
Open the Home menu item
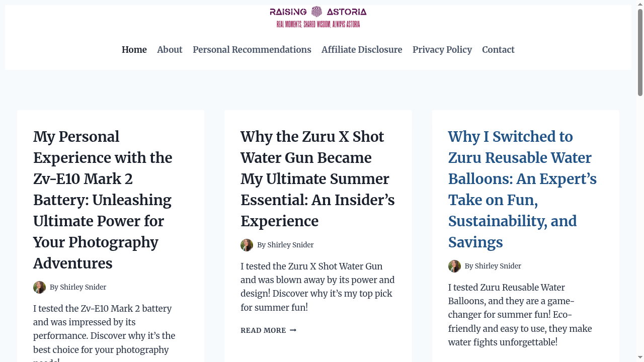point(134,49)
